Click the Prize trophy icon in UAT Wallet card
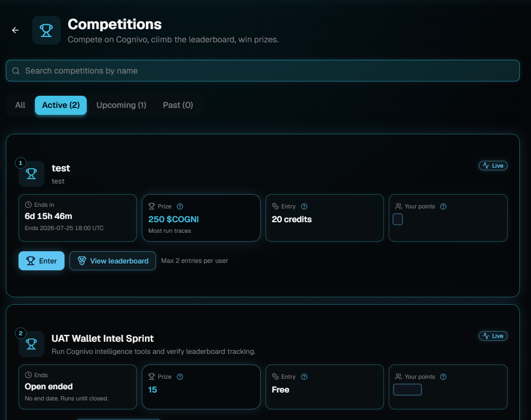Image resolution: width=531 pixels, height=420 pixels. [151, 377]
